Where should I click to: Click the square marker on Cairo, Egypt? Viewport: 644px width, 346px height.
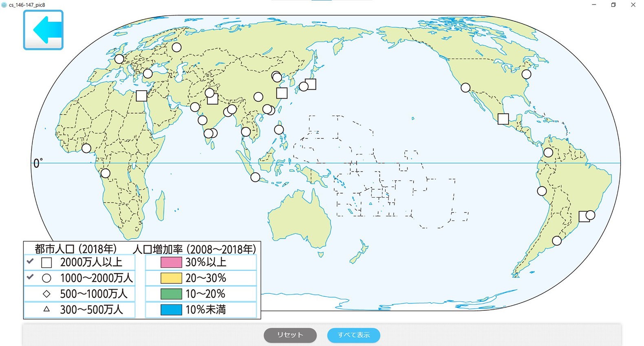[x=141, y=96]
